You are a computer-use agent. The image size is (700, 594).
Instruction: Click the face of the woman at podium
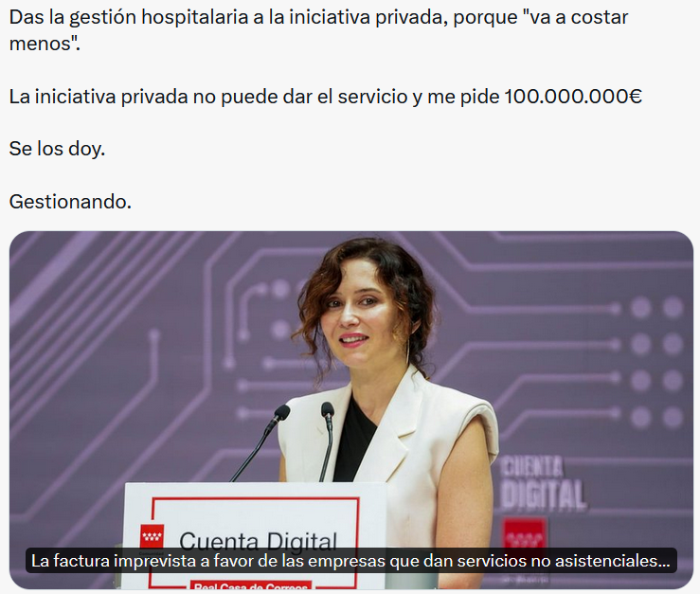coord(356,313)
